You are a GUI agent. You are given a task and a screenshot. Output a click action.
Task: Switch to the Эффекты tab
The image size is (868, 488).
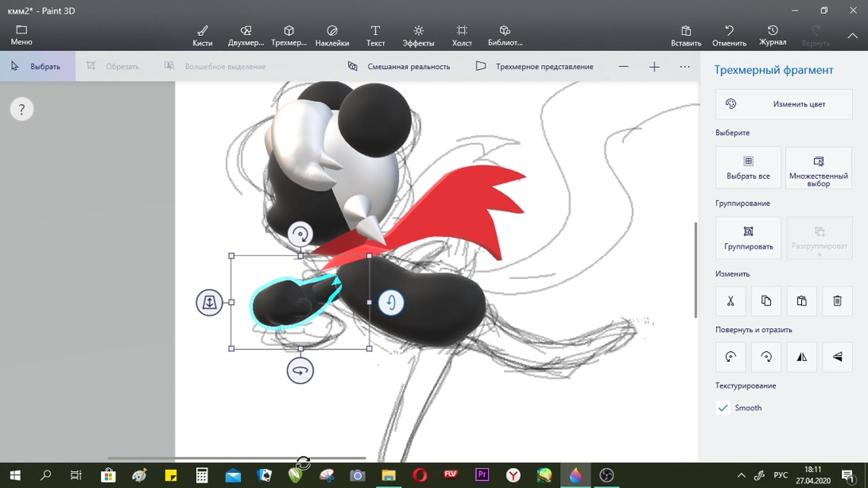418,36
